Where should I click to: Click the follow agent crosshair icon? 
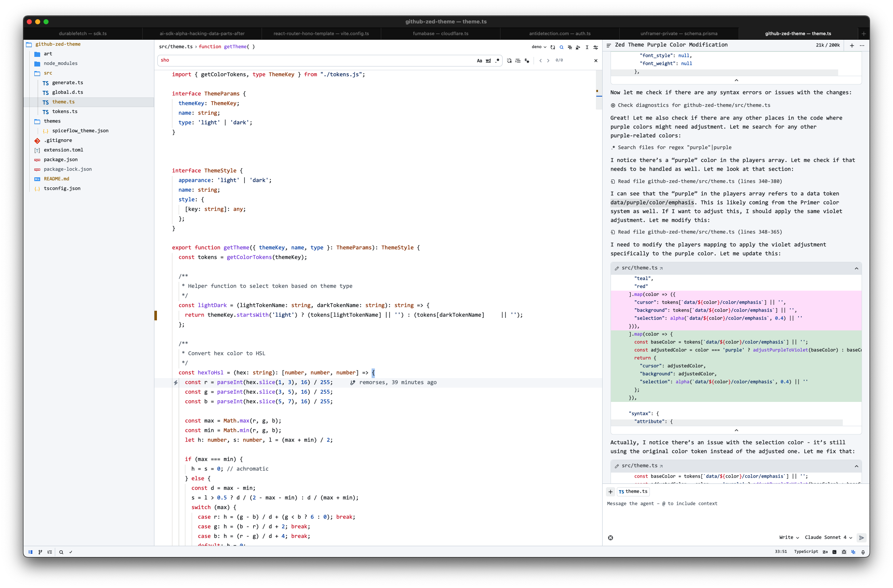[611, 538]
